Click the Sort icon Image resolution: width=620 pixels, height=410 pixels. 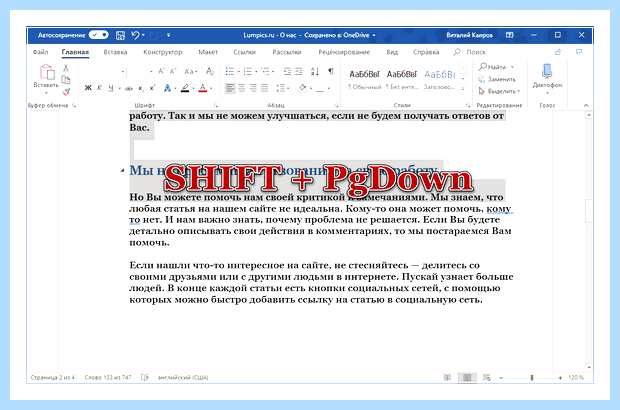pyautogui.click(x=315, y=72)
